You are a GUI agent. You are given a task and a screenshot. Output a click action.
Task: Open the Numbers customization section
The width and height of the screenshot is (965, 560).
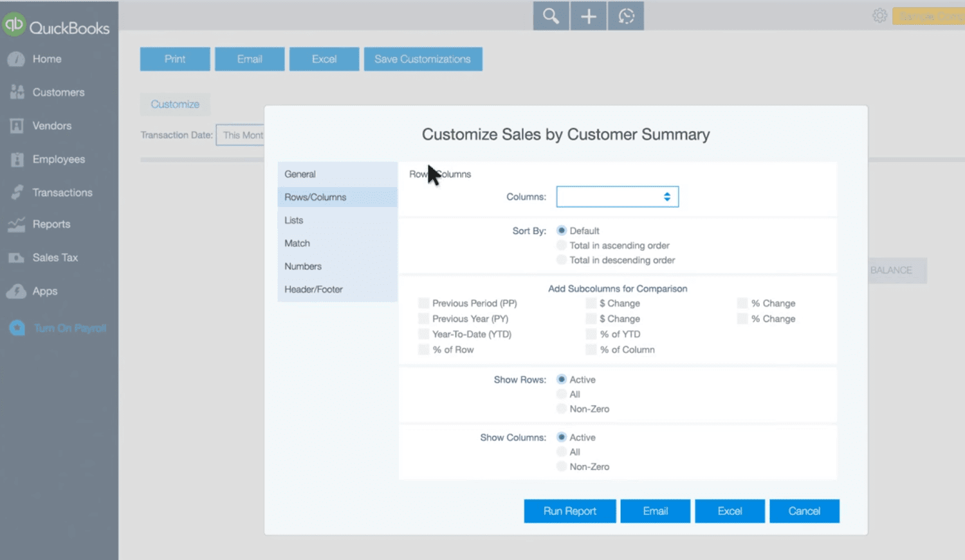pyautogui.click(x=303, y=266)
